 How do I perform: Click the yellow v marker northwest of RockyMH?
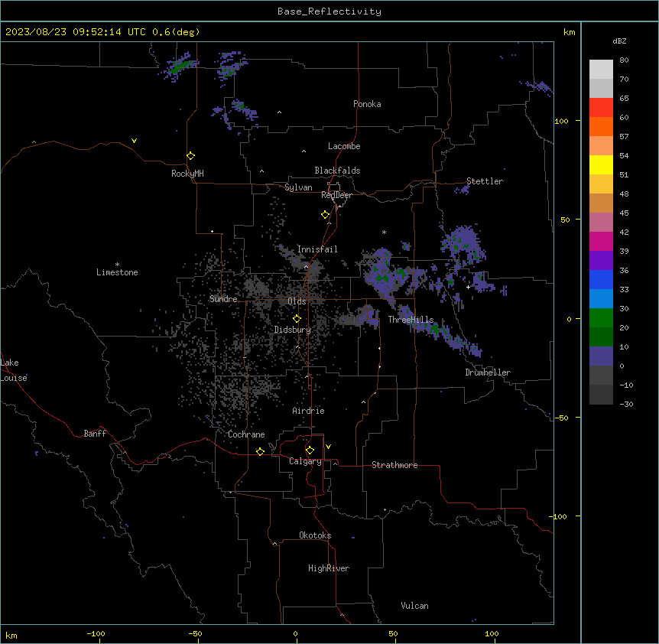[x=134, y=141]
